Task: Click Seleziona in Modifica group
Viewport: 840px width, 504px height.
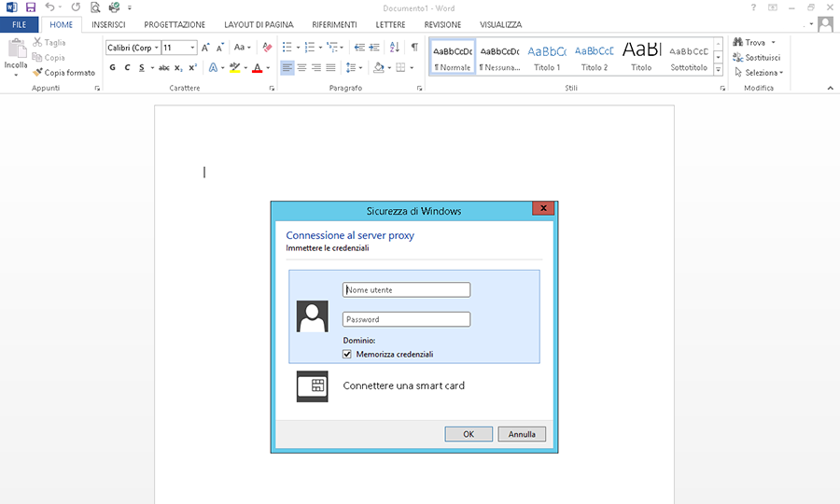Action: [759, 72]
